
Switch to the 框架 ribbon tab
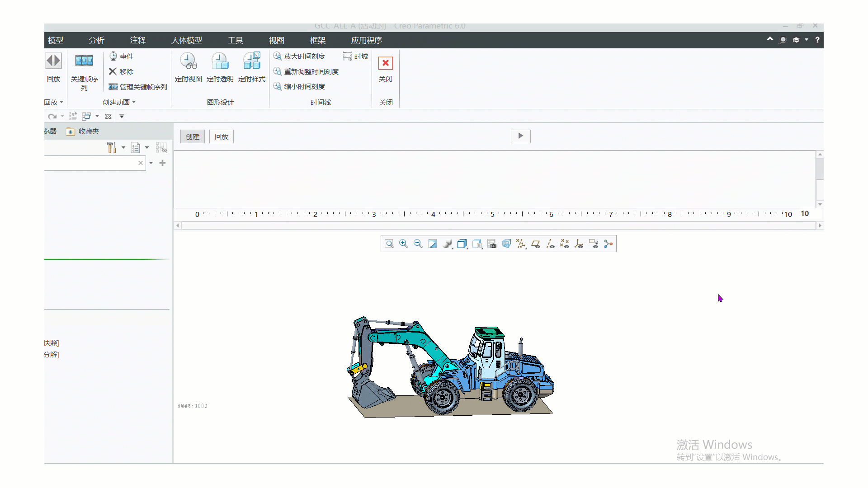[318, 40]
